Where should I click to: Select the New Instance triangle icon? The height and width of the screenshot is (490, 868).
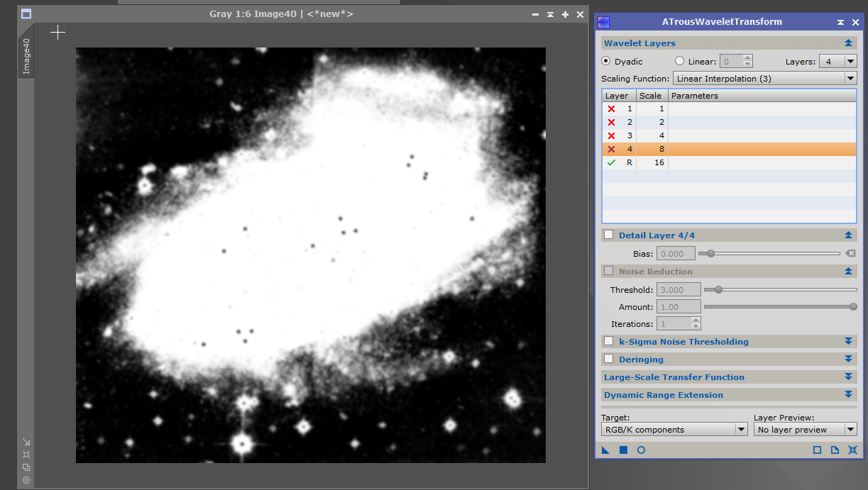tap(605, 450)
